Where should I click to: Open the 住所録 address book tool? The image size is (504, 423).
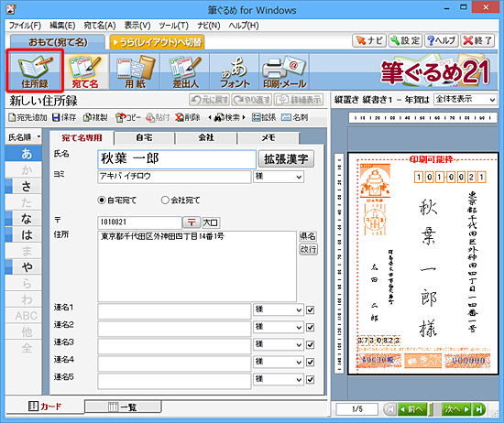pos(35,71)
